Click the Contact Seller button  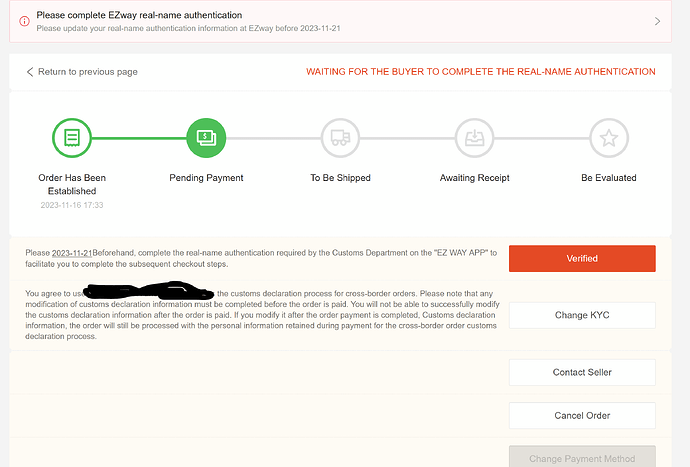click(x=582, y=372)
